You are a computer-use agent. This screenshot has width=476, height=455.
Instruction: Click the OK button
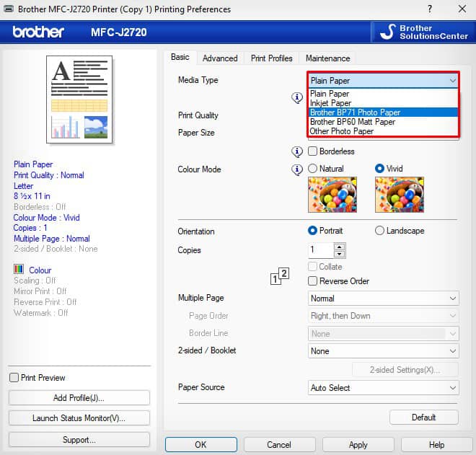point(201,444)
